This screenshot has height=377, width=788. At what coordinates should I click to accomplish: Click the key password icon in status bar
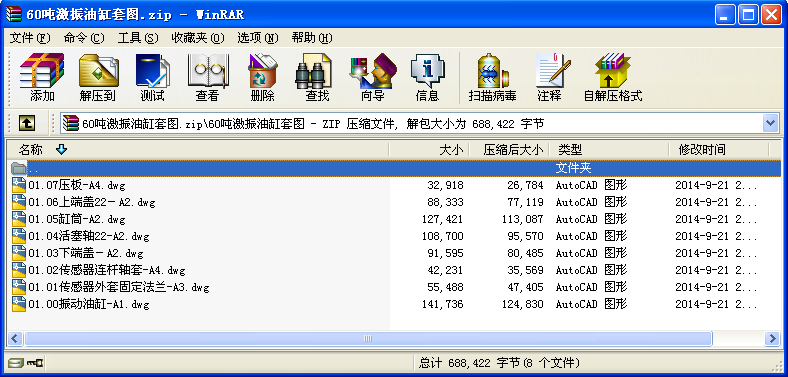click(35, 362)
